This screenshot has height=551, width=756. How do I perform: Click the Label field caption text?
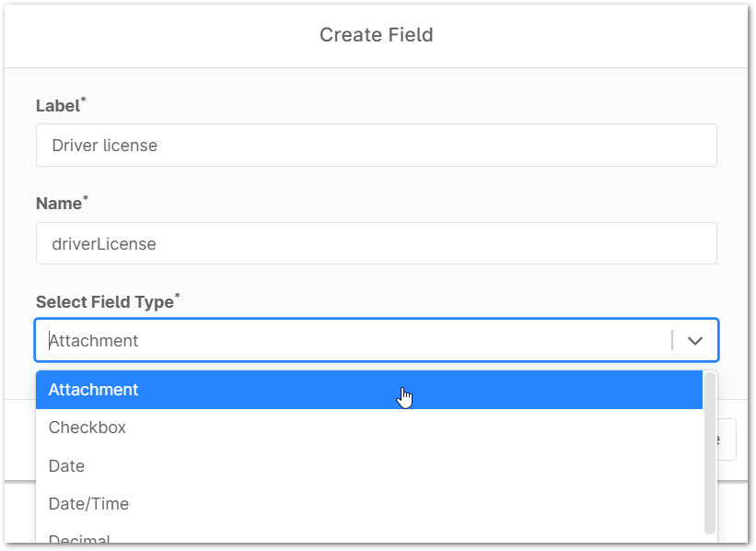57,106
